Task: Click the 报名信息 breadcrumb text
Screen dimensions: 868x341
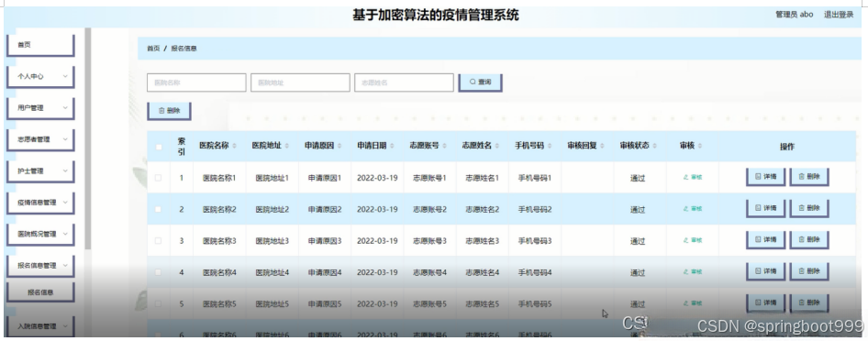Action: (184, 49)
